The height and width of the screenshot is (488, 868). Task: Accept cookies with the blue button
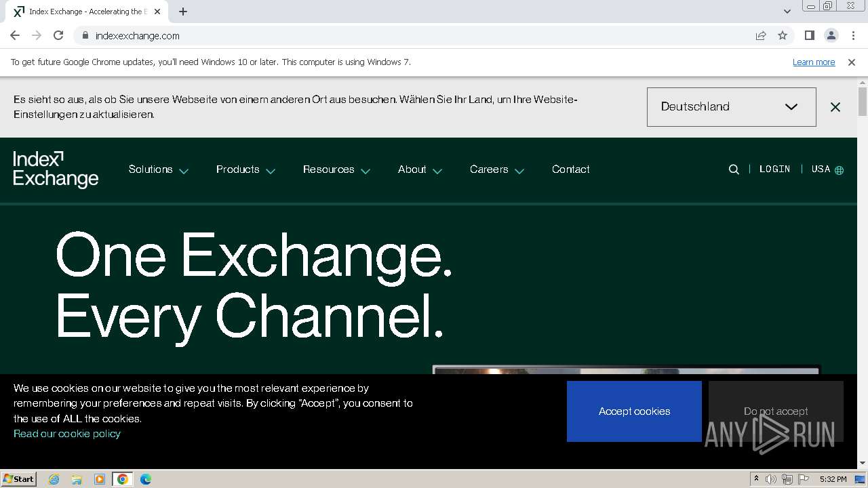[634, 411]
